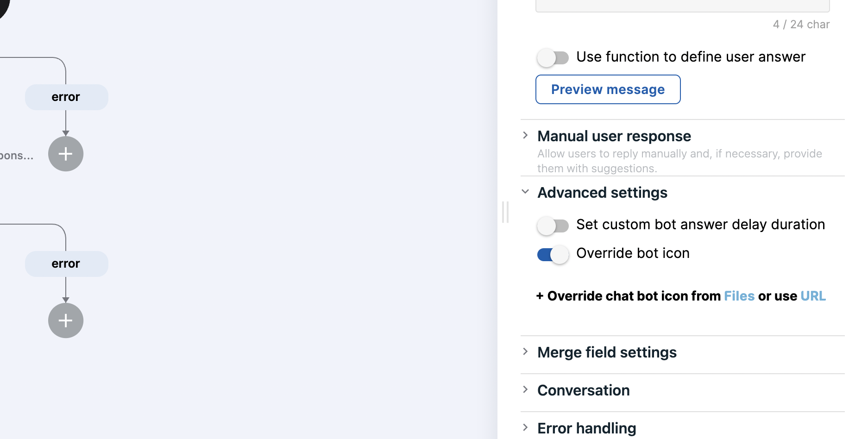The image size is (868, 439).
Task: Click the Preview message button
Action: (608, 89)
